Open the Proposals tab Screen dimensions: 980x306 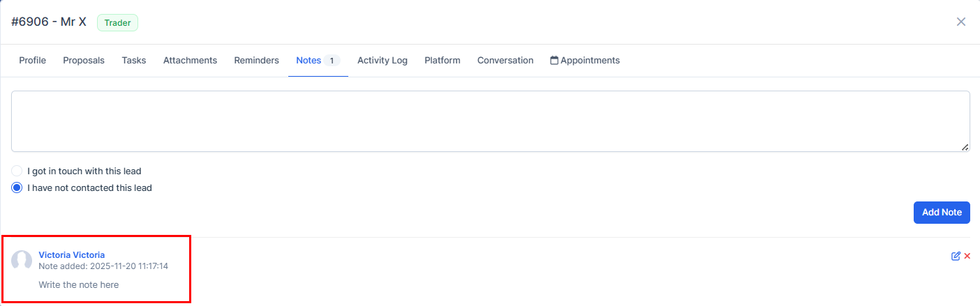[x=84, y=61]
